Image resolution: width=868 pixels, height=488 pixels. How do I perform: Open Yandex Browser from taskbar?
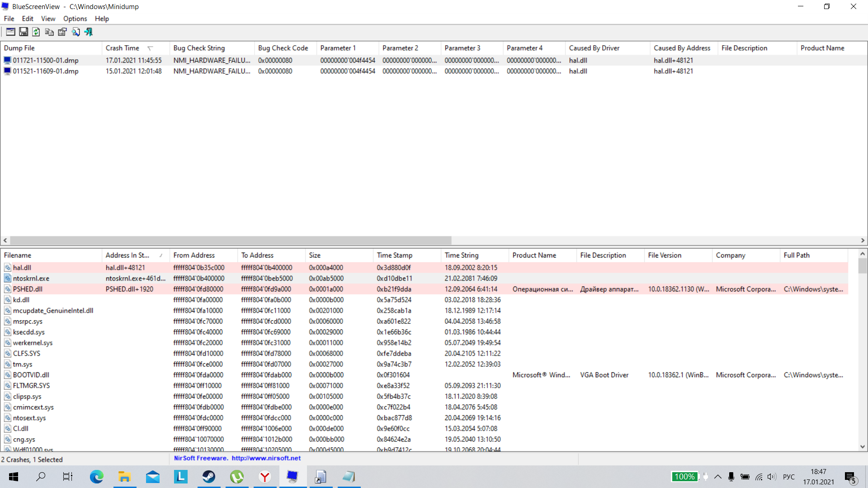click(265, 477)
